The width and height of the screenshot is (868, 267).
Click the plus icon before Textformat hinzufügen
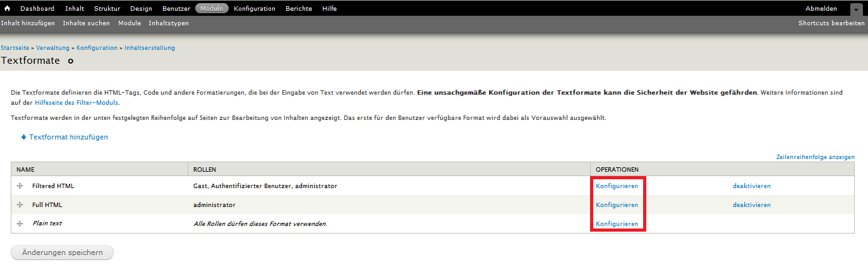23,137
